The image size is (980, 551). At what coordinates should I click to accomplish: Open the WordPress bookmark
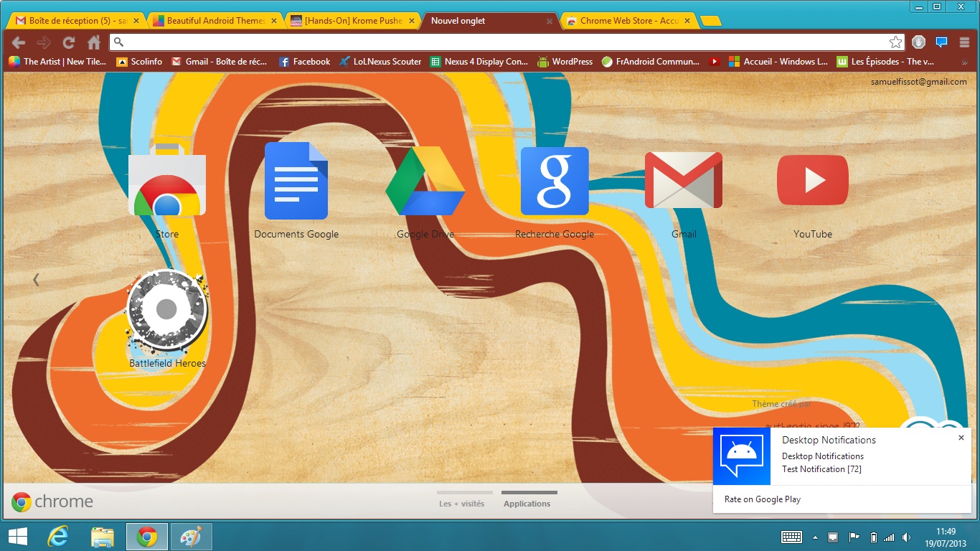[x=565, y=62]
